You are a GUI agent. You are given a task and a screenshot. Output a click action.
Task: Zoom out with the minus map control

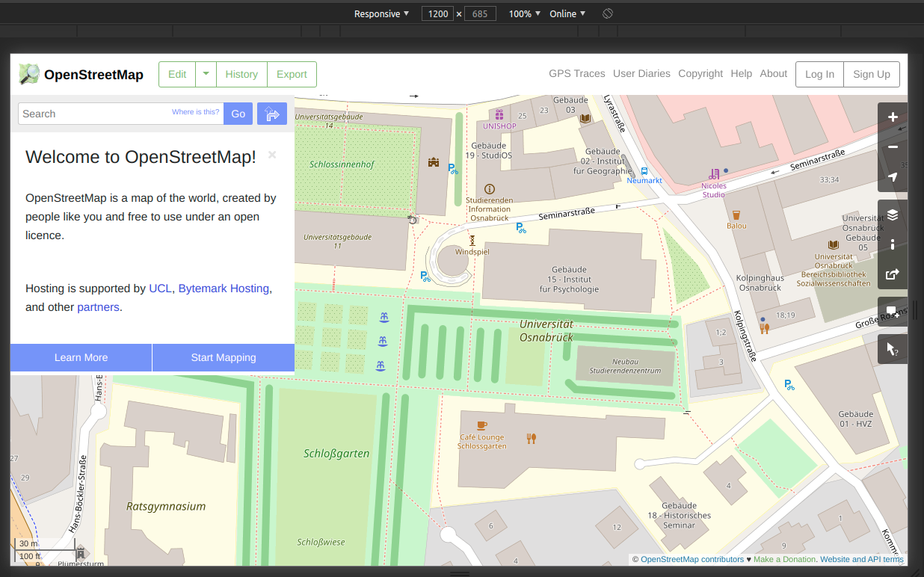(893, 147)
